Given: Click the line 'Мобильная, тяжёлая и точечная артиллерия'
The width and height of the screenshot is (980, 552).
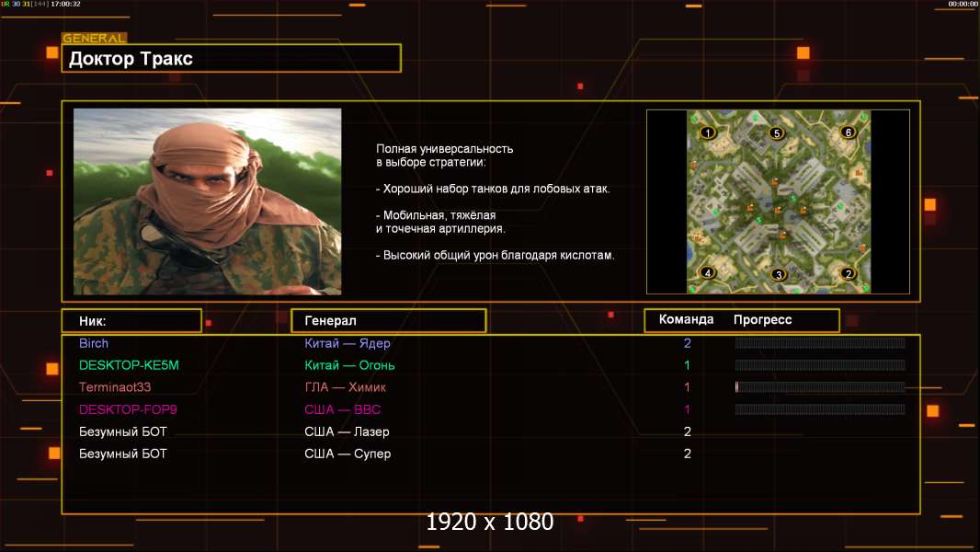Looking at the screenshot, I should coord(440,222).
